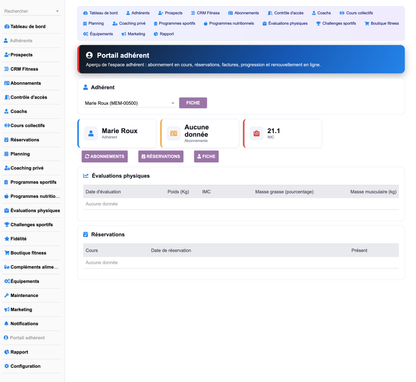
Task: Click the Coaching privé sidebar icon
Action: (x=6, y=168)
